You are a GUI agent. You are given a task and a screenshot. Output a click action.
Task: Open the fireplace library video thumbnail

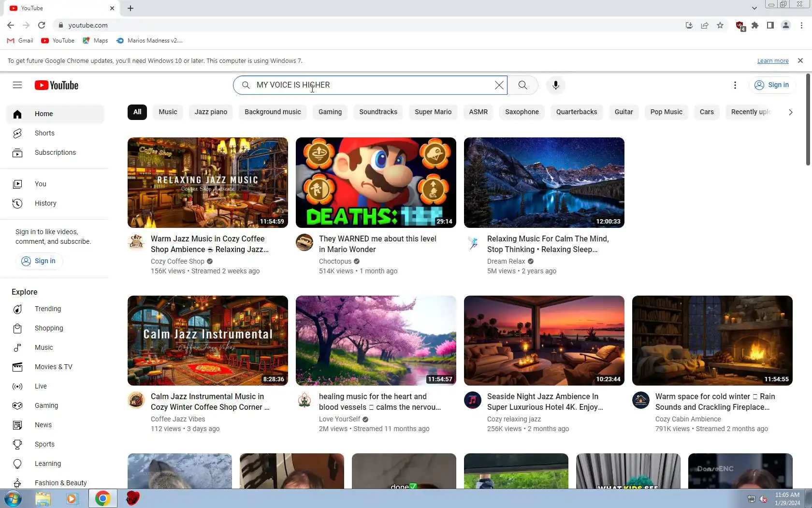(712, 341)
